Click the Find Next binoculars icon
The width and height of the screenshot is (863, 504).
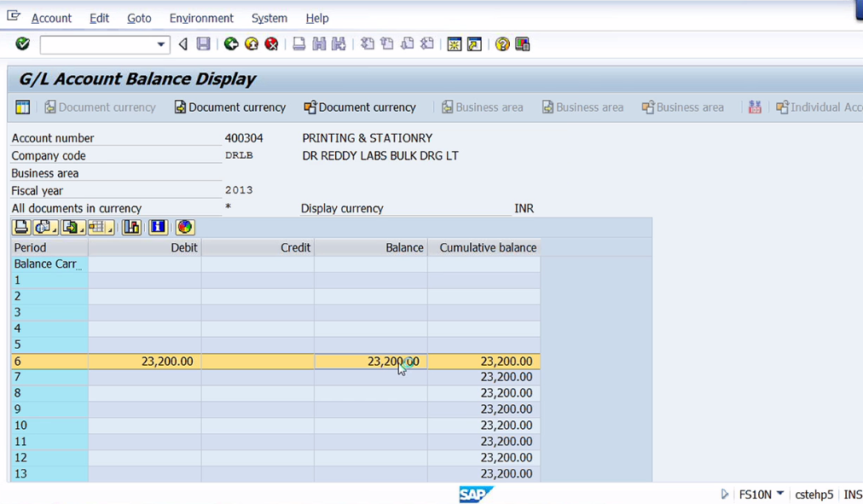pyautogui.click(x=339, y=44)
